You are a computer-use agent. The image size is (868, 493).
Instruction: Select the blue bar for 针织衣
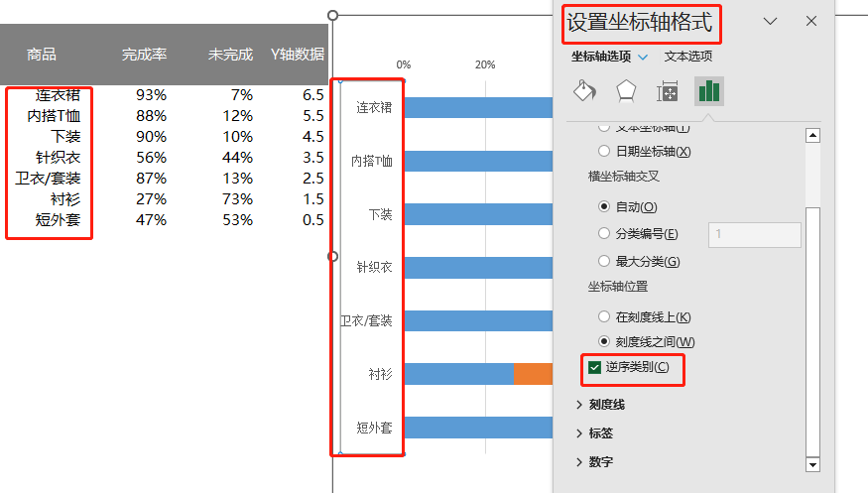[478, 267]
